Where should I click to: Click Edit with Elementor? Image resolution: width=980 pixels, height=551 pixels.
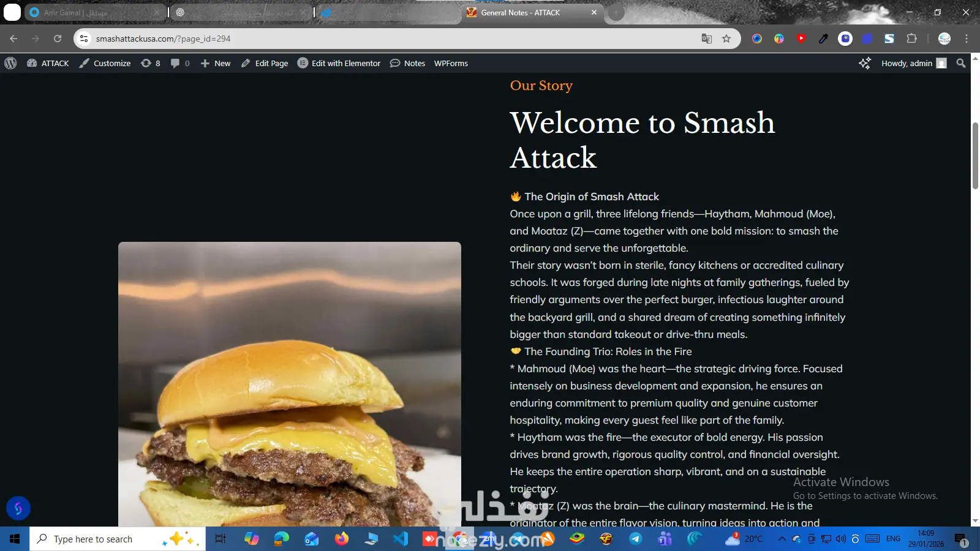[339, 63]
